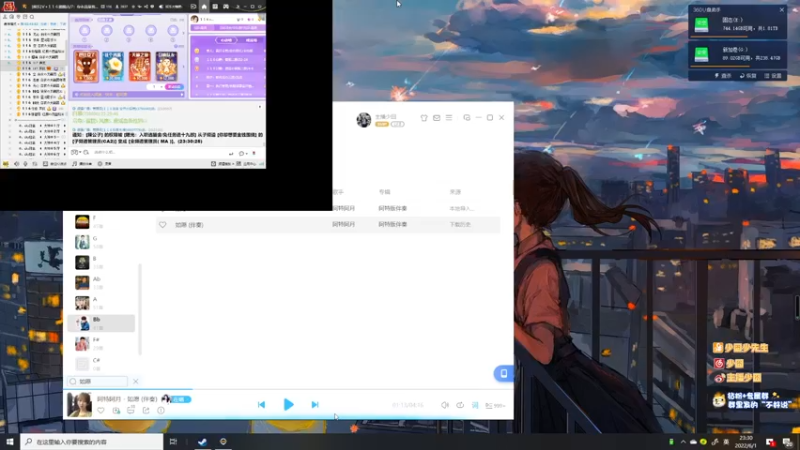
Task: Toggle the microphone icon in voice chat bottom bar
Action: pyautogui.click(x=26, y=164)
